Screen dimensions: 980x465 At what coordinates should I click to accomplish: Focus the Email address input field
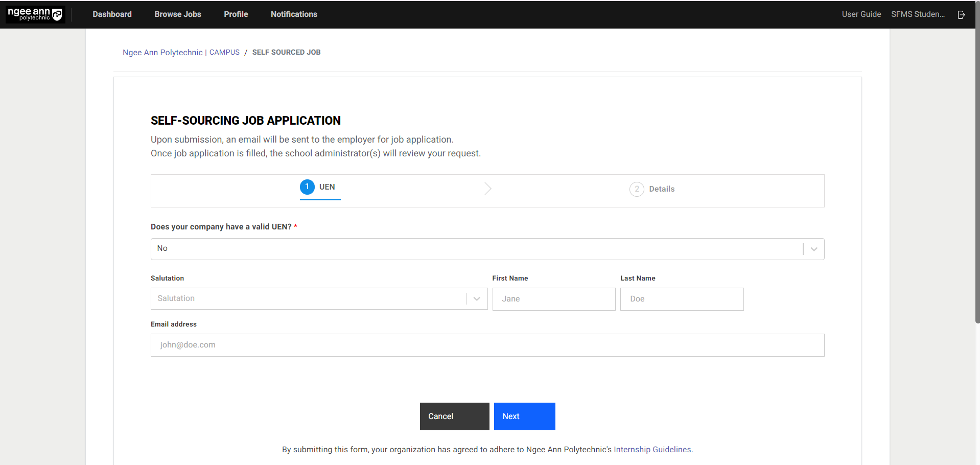pos(487,345)
